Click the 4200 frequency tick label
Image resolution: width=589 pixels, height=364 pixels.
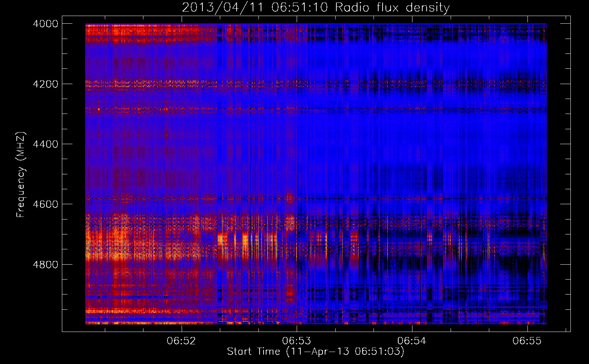46,84
